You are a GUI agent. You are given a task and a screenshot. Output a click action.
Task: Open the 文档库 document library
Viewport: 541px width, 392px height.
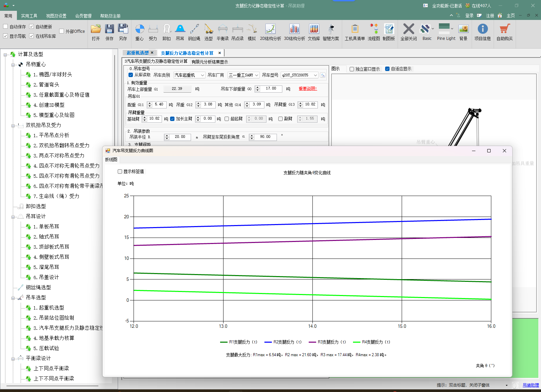point(314,32)
